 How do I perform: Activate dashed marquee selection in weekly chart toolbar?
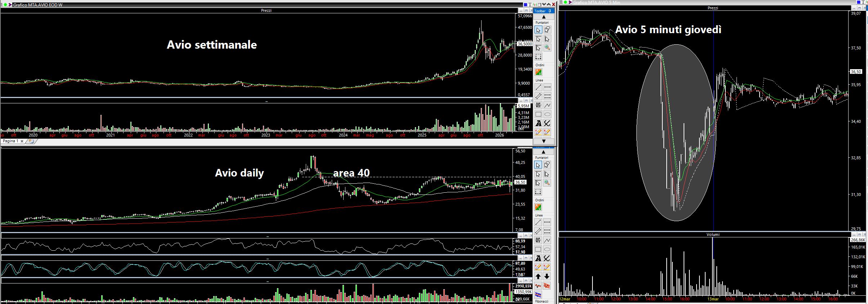pyautogui.click(x=538, y=57)
